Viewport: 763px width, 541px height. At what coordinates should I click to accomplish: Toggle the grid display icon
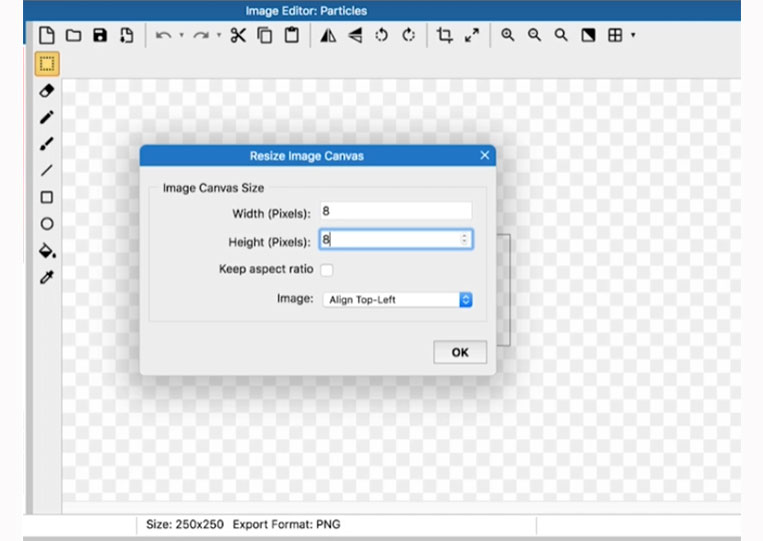point(615,35)
